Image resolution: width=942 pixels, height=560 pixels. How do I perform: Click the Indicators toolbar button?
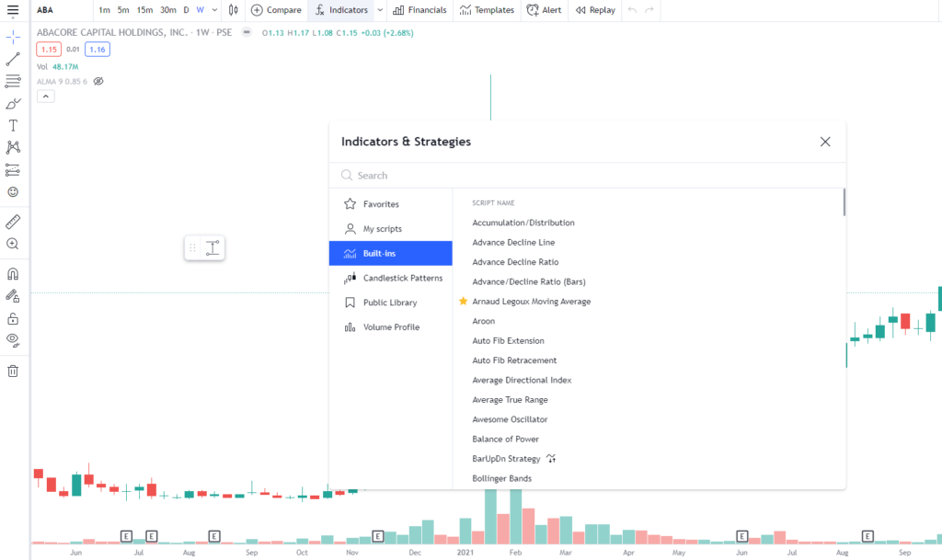(x=341, y=10)
